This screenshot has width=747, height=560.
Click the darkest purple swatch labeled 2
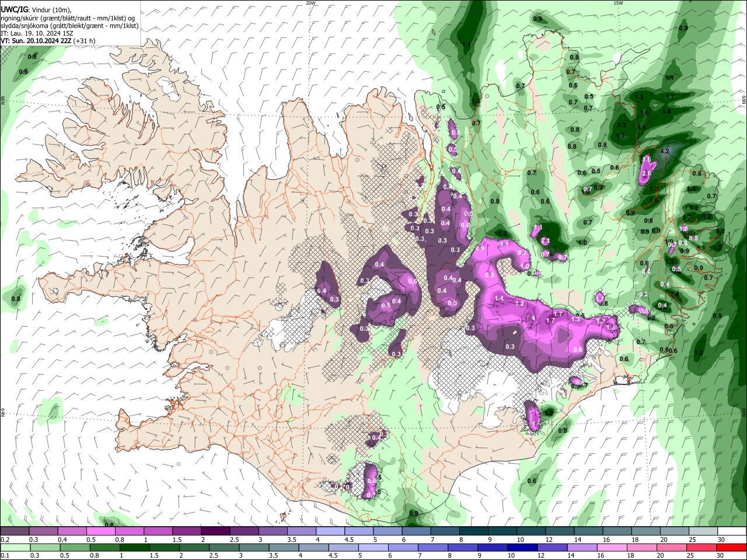(x=215, y=531)
